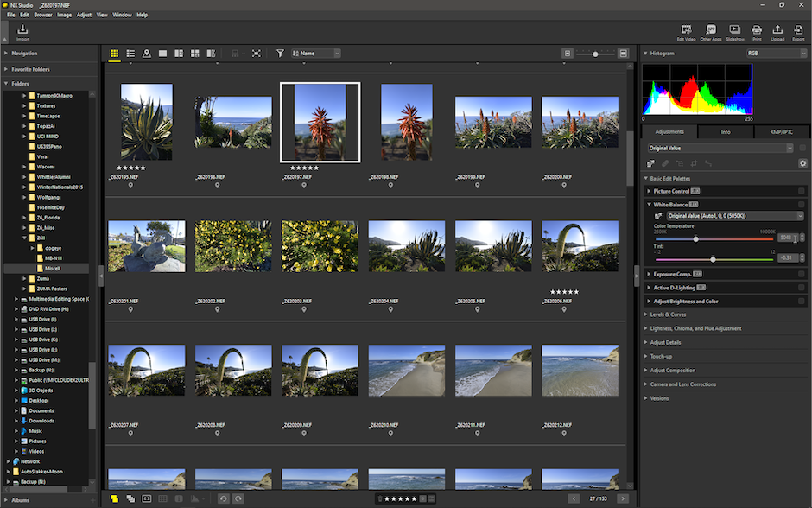
Task: Switch to thumbnail list view
Action: tap(130, 54)
